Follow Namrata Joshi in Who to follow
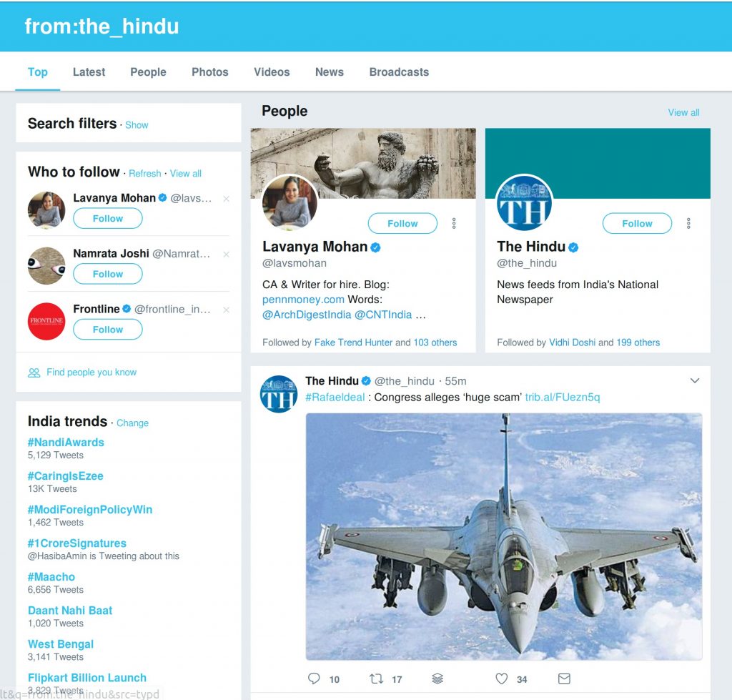Viewport: 732px width, 700px height. click(x=108, y=274)
